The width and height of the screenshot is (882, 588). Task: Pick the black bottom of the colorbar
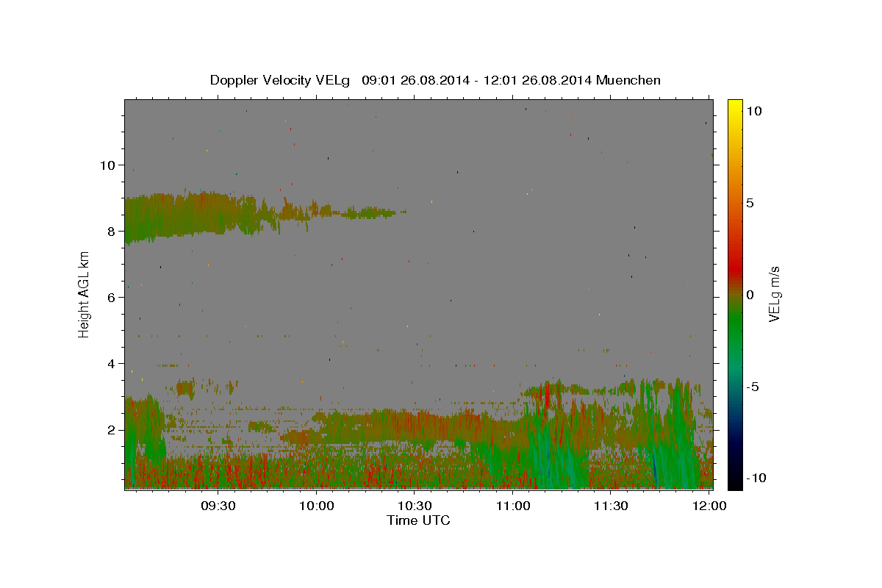click(734, 485)
